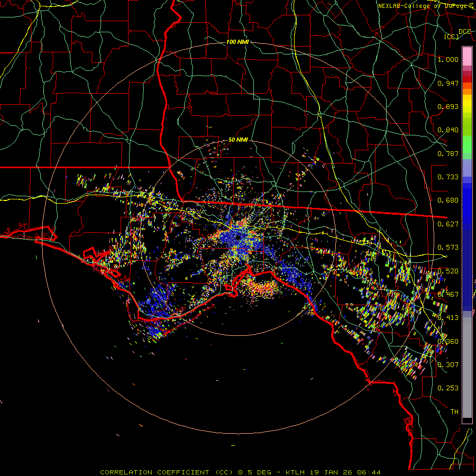Image resolution: width=476 pixels, height=476 pixels.
Task: Click the "DCC" product label above the color bar
Action: coord(464,32)
